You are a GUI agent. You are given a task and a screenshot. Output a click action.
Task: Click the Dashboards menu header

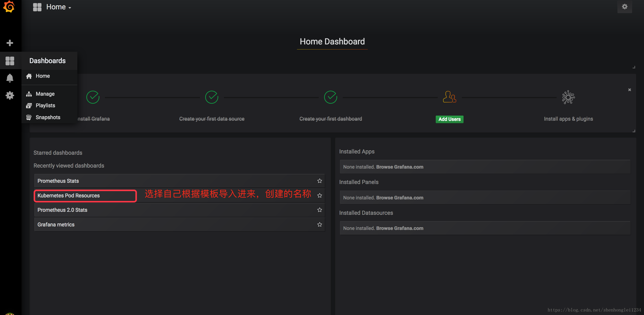click(48, 61)
